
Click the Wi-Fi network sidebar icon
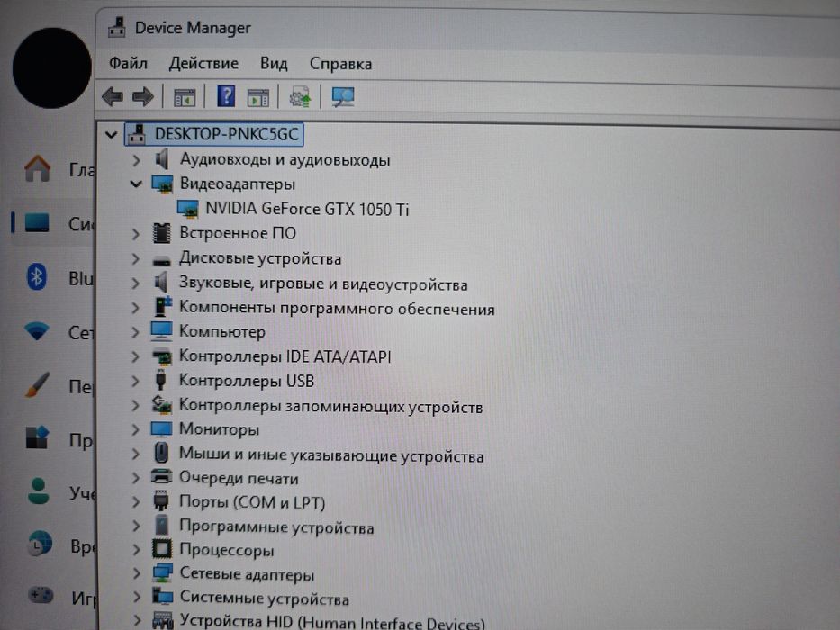(x=36, y=331)
